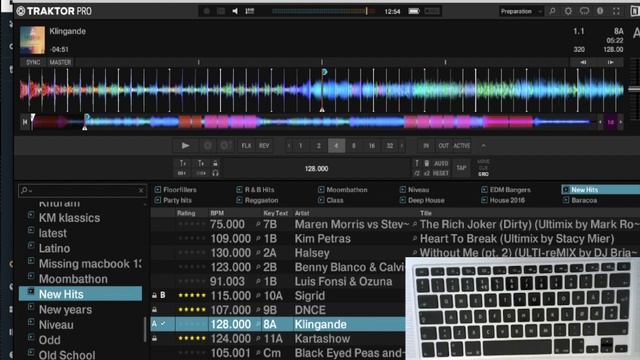Click the info icon in the header
This screenshot has width=640, height=360.
click(600, 11)
